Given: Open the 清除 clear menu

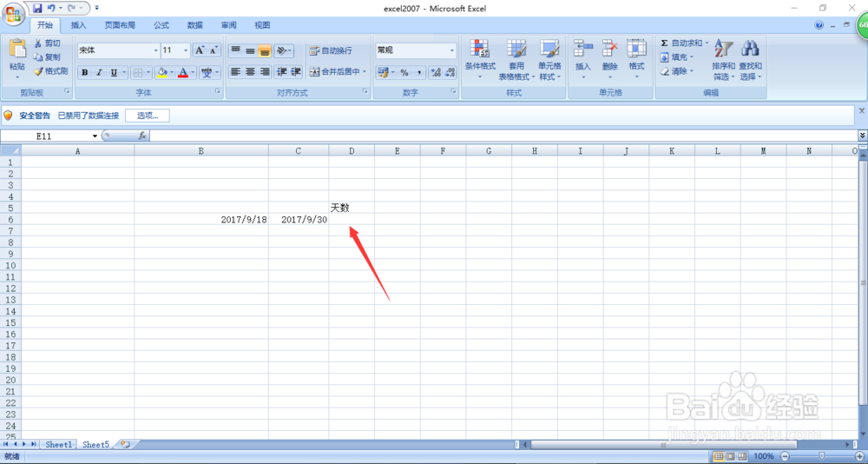Looking at the screenshot, I should [x=676, y=71].
